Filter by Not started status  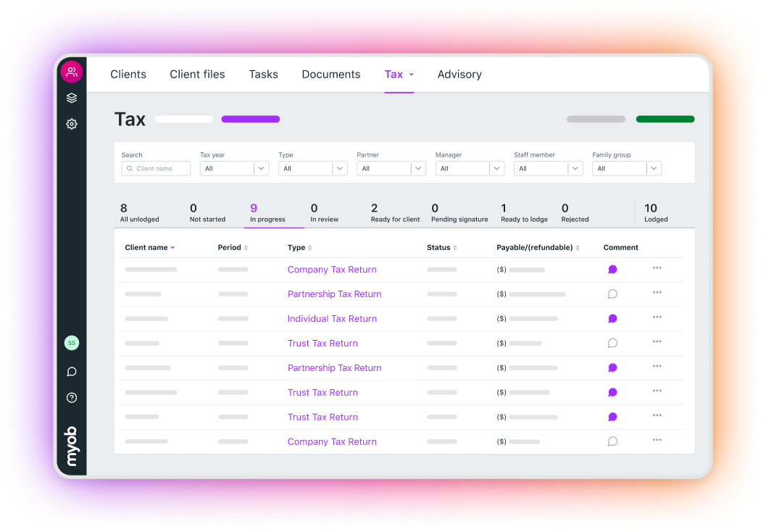click(207, 213)
